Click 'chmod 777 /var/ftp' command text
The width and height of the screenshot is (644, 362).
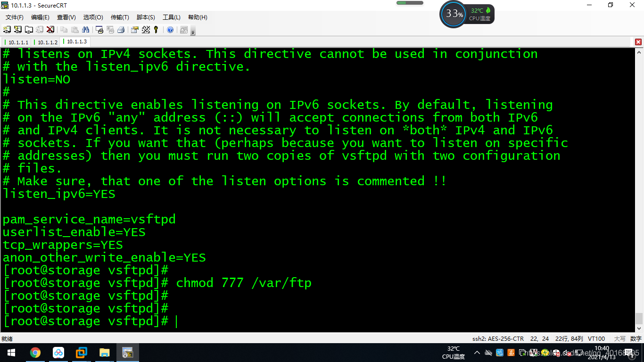point(244,283)
